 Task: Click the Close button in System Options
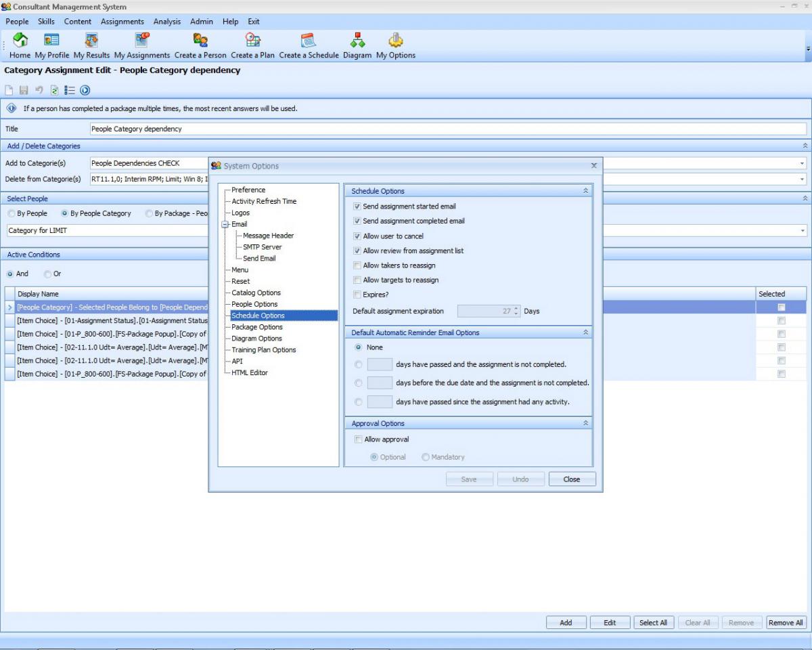(x=572, y=479)
